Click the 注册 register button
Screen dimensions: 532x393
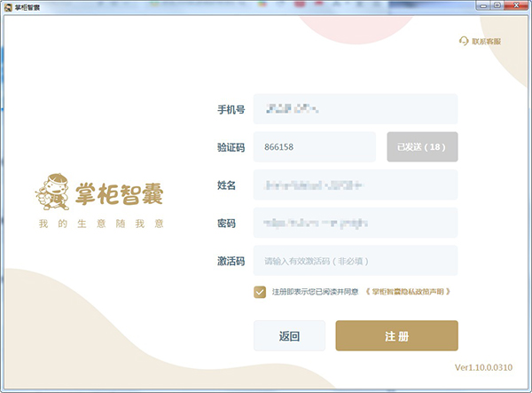tap(396, 336)
